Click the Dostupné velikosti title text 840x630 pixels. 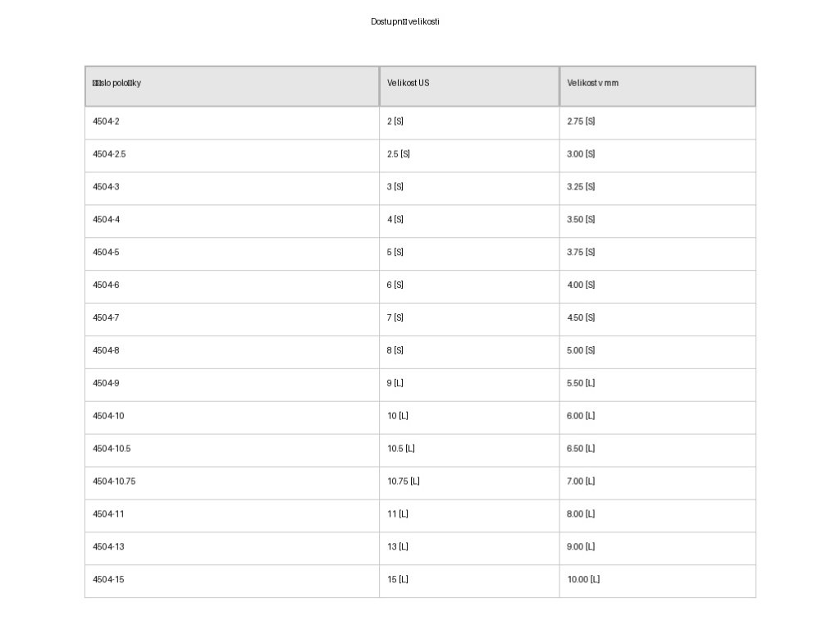(405, 22)
